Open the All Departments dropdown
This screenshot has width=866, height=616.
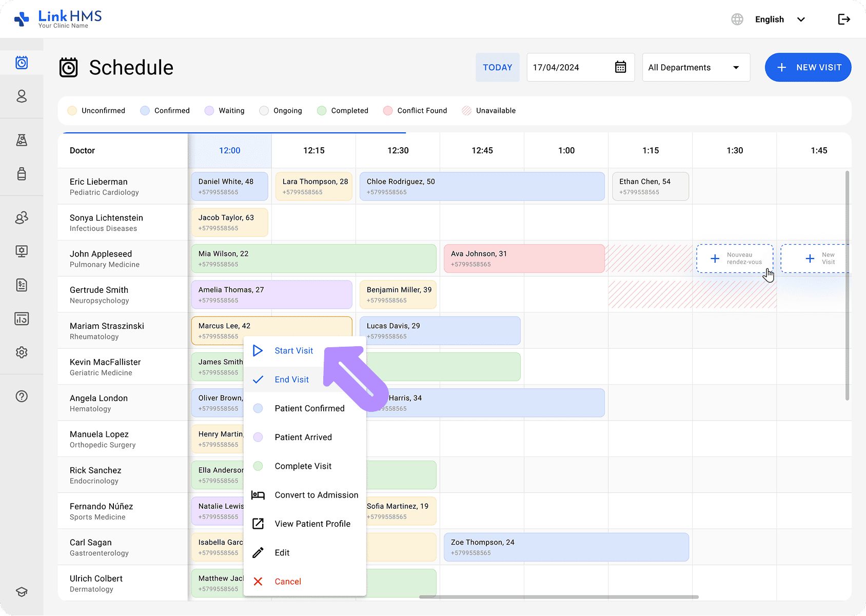[696, 67]
